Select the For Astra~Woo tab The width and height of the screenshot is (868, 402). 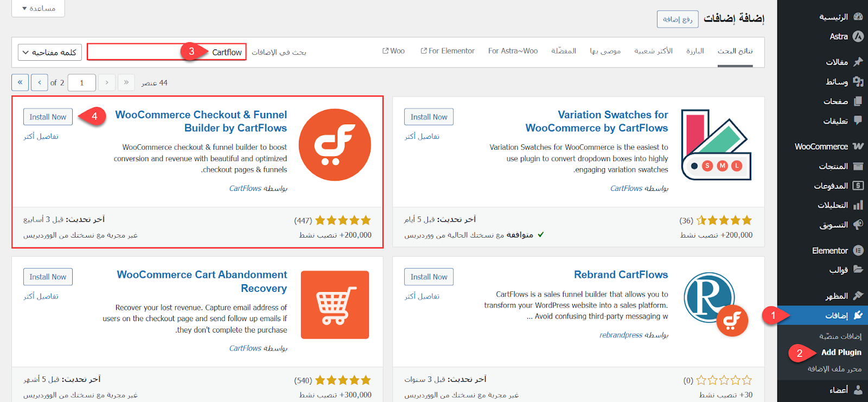pyautogui.click(x=513, y=51)
